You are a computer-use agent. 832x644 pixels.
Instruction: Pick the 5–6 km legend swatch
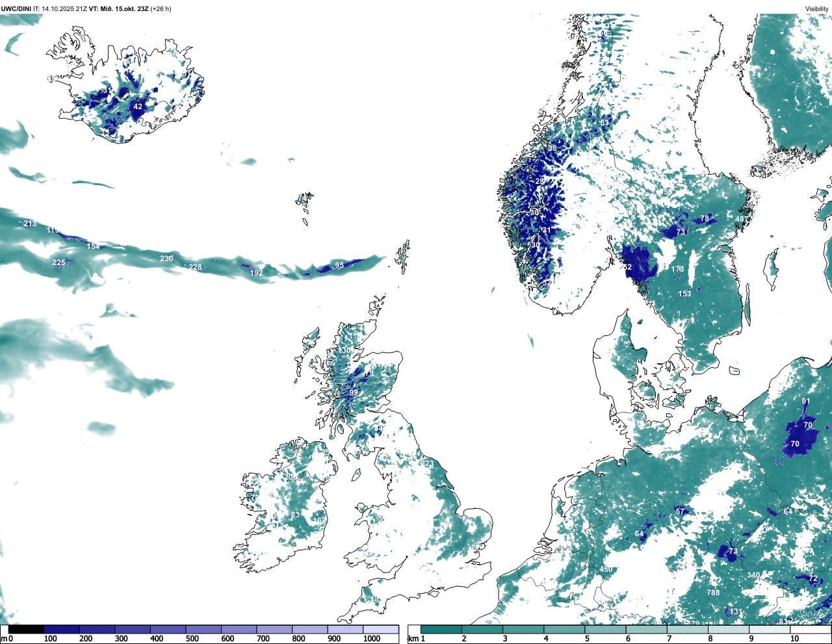(x=605, y=630)
